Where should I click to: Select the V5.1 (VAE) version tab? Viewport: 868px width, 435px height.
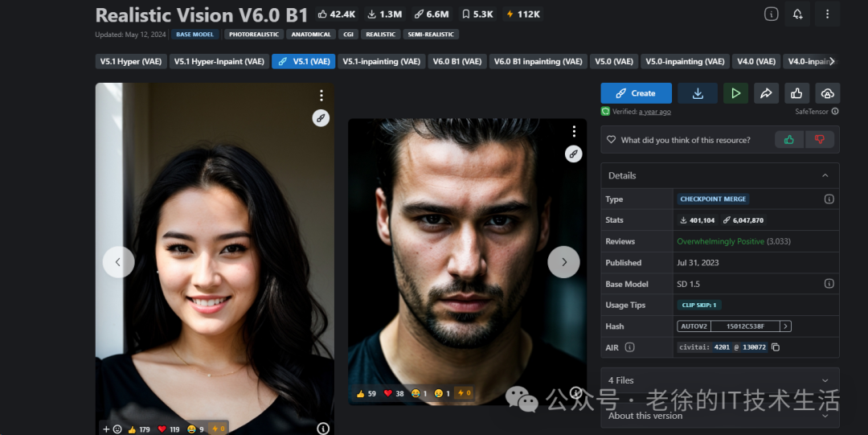[303, 61]
